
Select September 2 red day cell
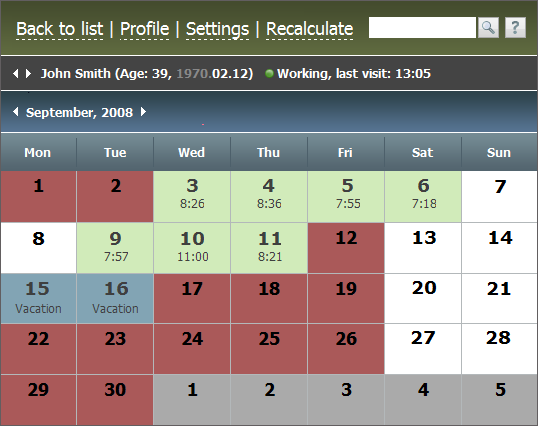(x=115, y=197)
